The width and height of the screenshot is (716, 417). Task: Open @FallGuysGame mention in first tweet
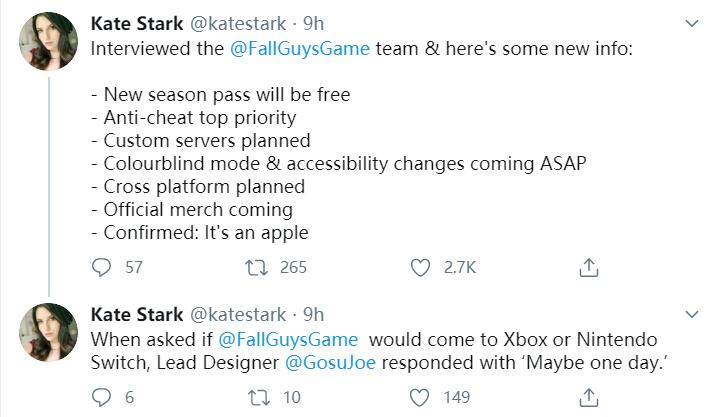[300, 49]
